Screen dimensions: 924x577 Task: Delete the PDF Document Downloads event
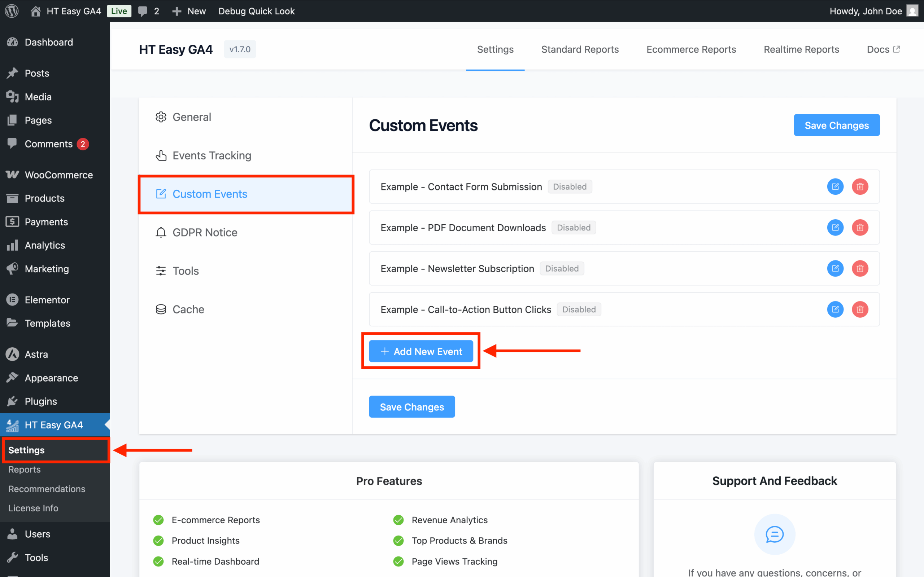point(860,228)
